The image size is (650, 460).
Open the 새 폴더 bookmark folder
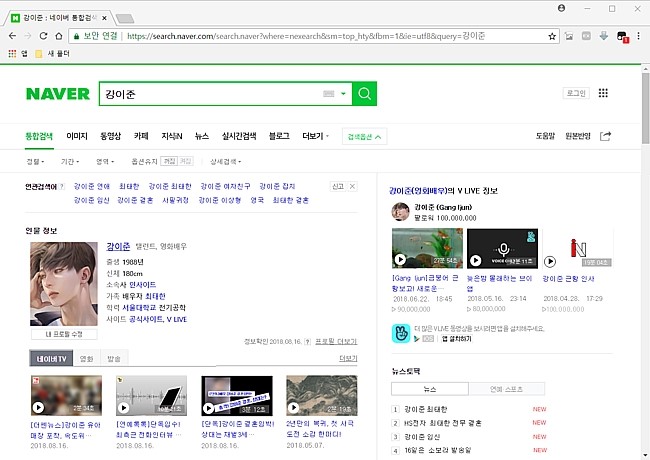(x=53, y=53)
